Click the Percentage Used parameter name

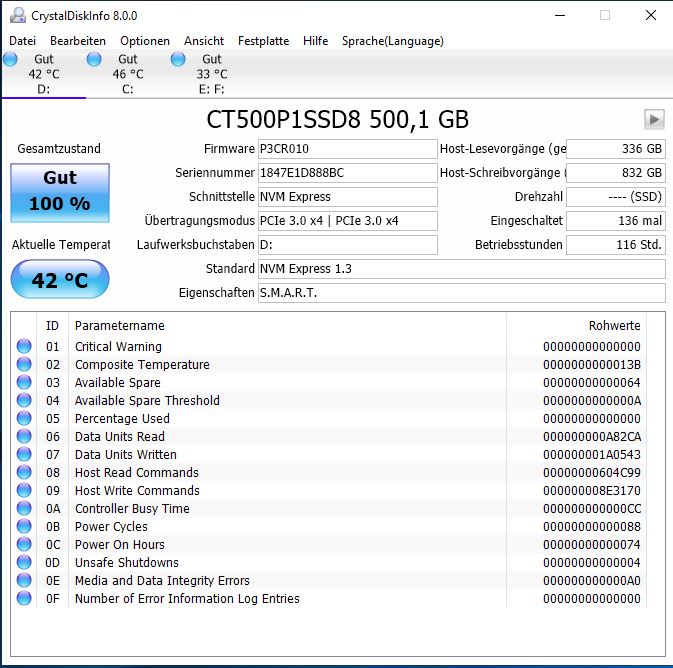click(122, 419)
